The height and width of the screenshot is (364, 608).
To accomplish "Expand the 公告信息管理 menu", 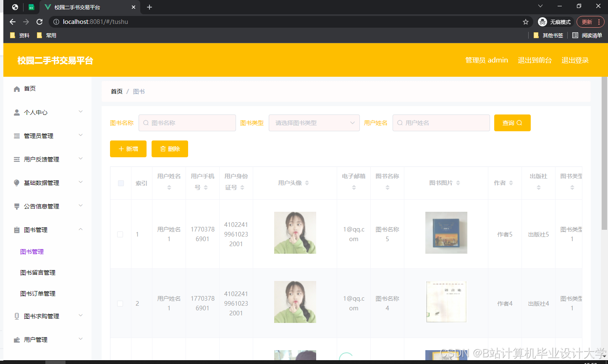I will pyautogui.click(x=81, y=205).
